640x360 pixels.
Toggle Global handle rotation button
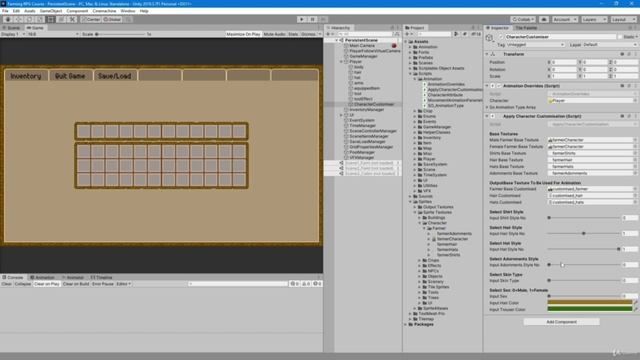(x=112, y=20)
